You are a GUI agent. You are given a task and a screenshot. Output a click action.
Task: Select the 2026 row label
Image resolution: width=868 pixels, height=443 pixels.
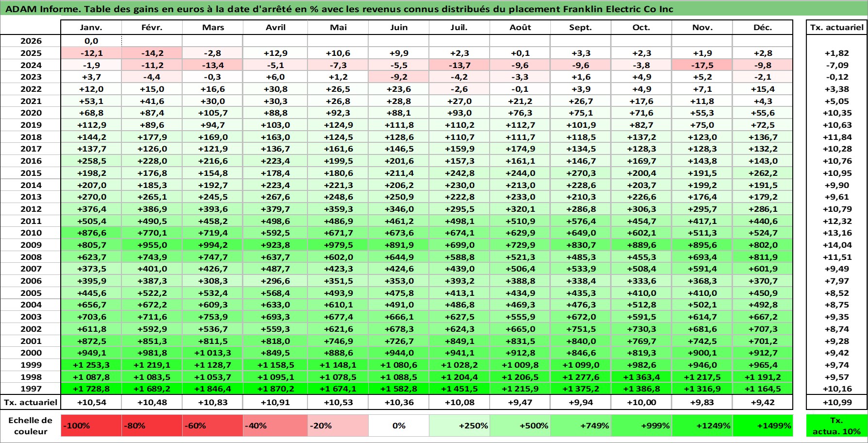tap(31, 41)
